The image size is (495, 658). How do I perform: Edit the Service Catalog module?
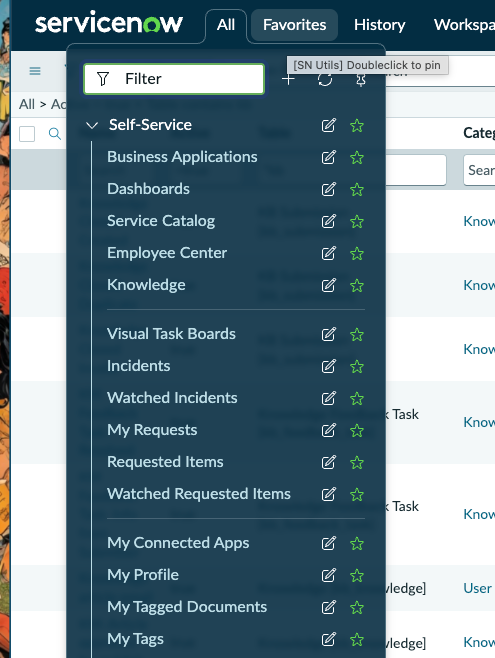328,221
